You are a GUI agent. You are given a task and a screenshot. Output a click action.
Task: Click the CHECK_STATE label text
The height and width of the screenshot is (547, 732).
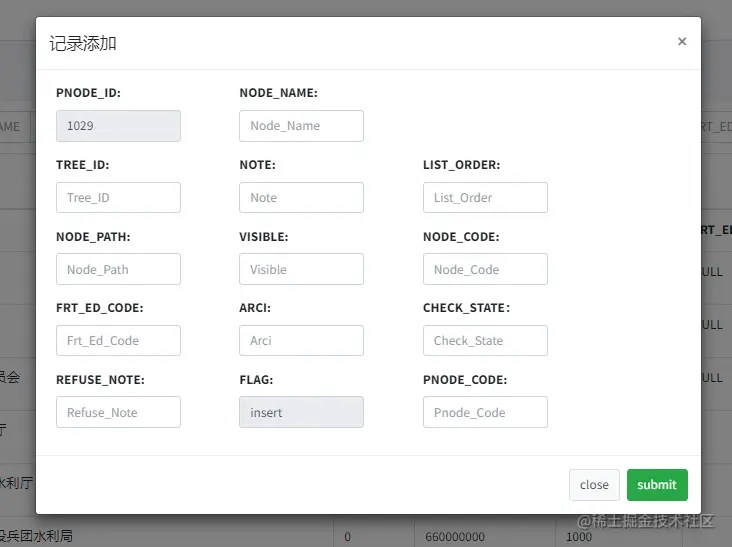click(x=466, y=308)
